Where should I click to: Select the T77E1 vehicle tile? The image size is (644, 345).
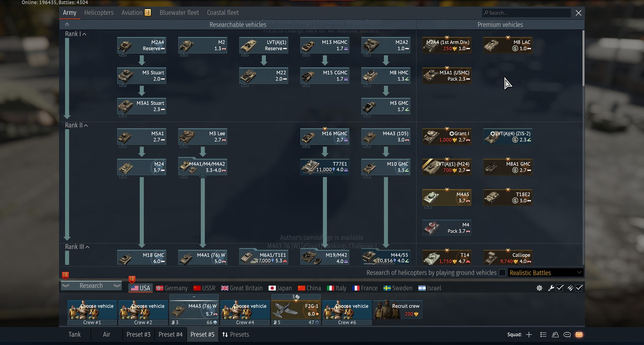click(x=325, y=167)
